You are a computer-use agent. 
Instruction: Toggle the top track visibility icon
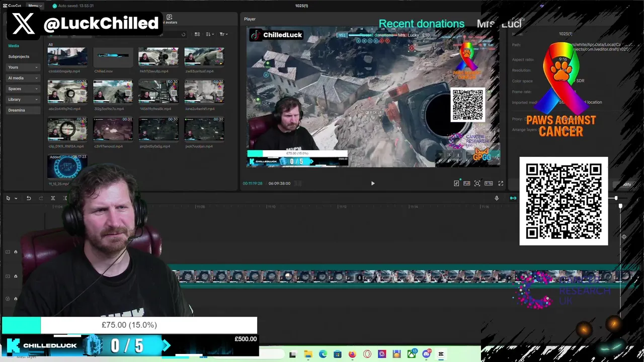(8, 252)
